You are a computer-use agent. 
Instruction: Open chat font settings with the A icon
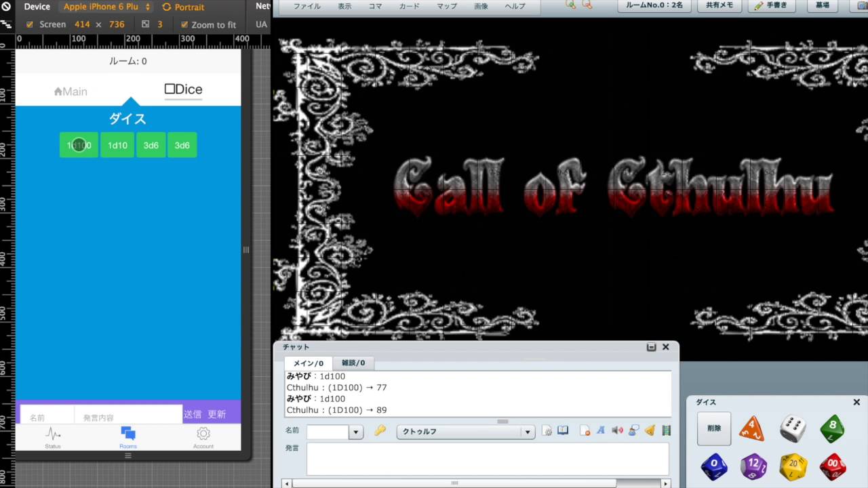601,430
